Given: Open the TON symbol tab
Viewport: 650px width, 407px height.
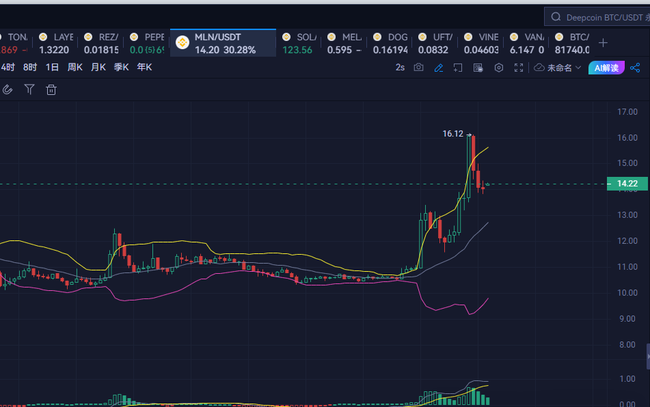Looking at the screenshot, I should (14, 43).
